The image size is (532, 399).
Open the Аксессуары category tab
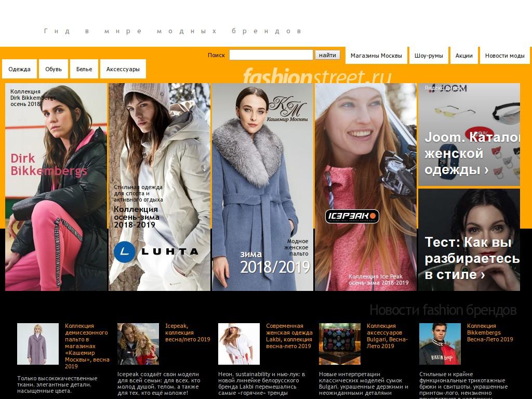coord(123,69)
